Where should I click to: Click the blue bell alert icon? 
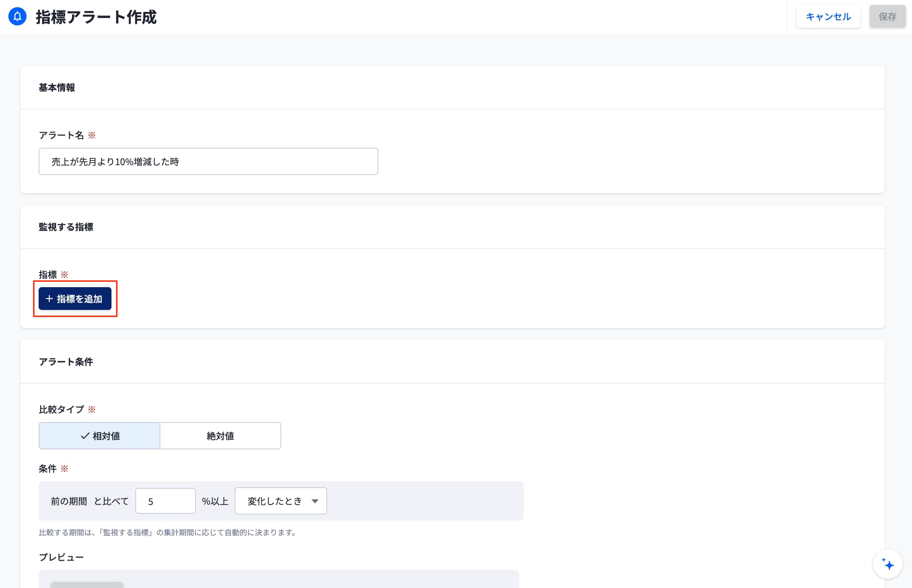pos(17,16)
